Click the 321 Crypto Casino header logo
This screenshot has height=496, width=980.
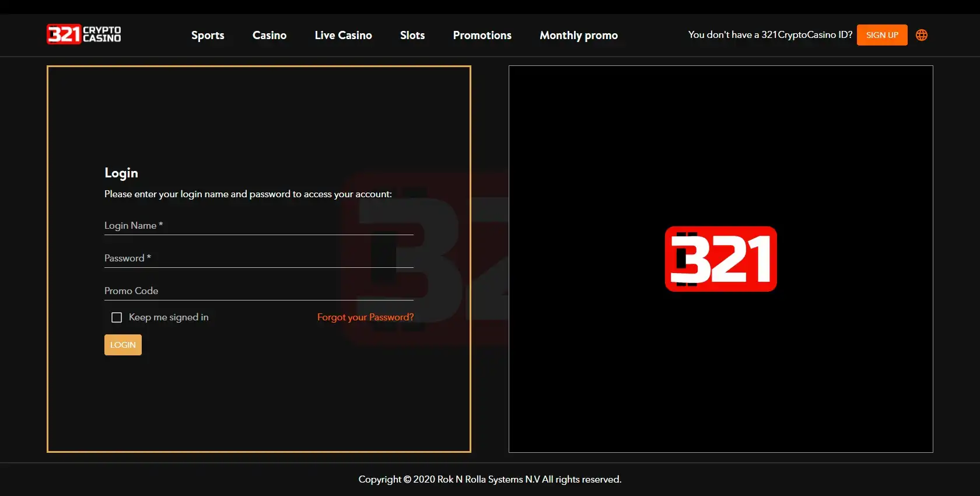pos(84,34)
